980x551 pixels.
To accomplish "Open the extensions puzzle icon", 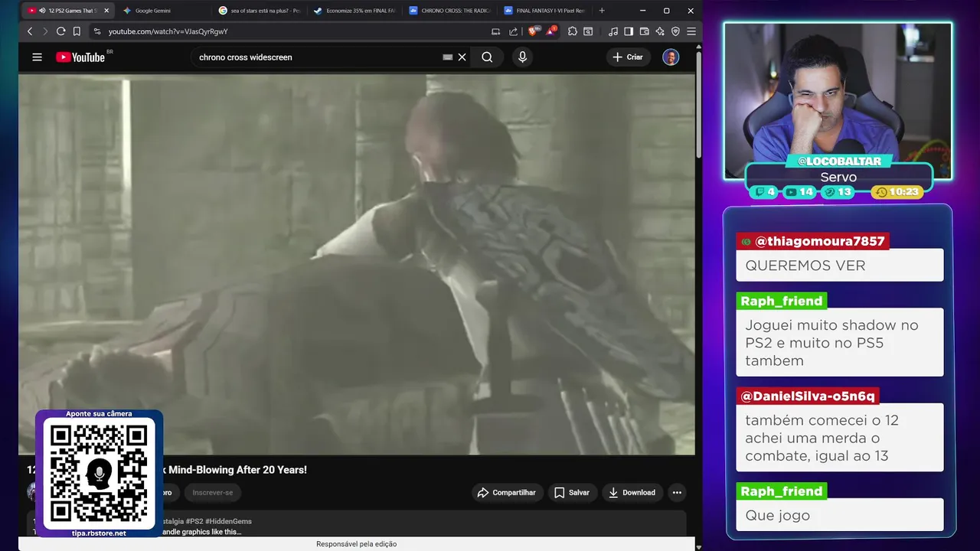I will [571, 31].
